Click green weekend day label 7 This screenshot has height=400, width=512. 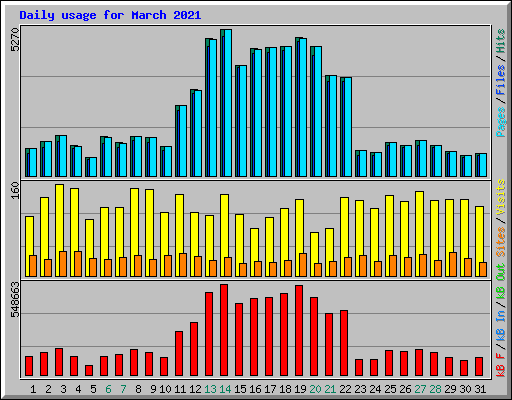pyautogui.click(x=123, y=389)
